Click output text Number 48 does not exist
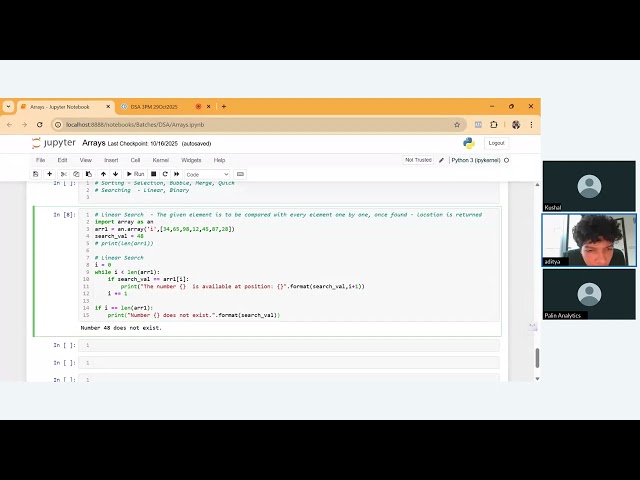 121,328
